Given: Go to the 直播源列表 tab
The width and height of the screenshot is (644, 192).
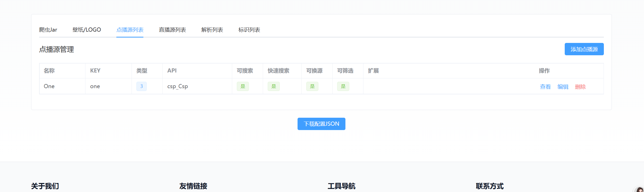Looking at the screenshot, I should point(172,30).
